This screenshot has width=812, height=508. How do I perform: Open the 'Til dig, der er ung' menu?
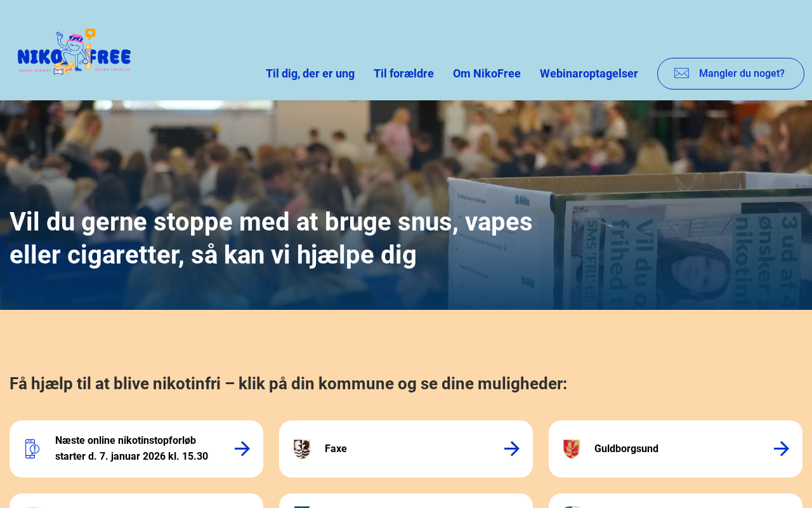click(310, 74)
